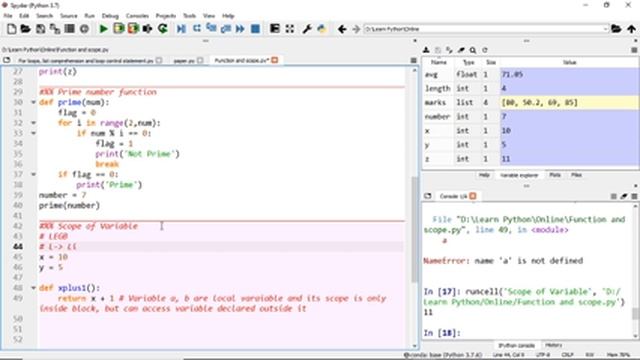
Task: Close the For loops file tab
Action: (x=159, y=60)
